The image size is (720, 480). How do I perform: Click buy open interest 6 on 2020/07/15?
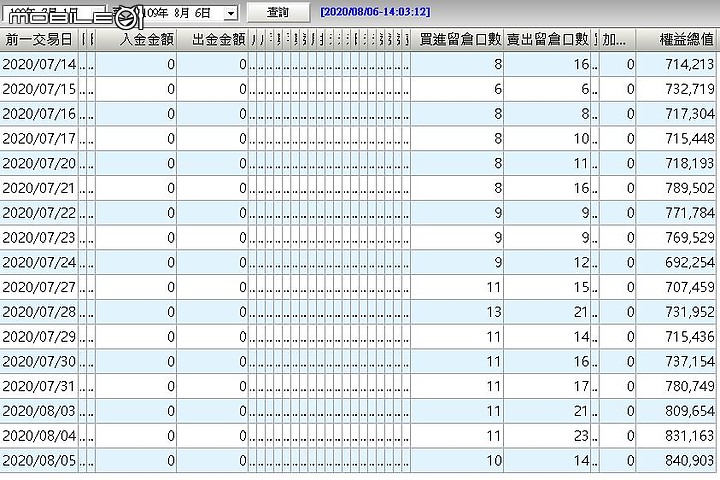click(x=498, y=89)
